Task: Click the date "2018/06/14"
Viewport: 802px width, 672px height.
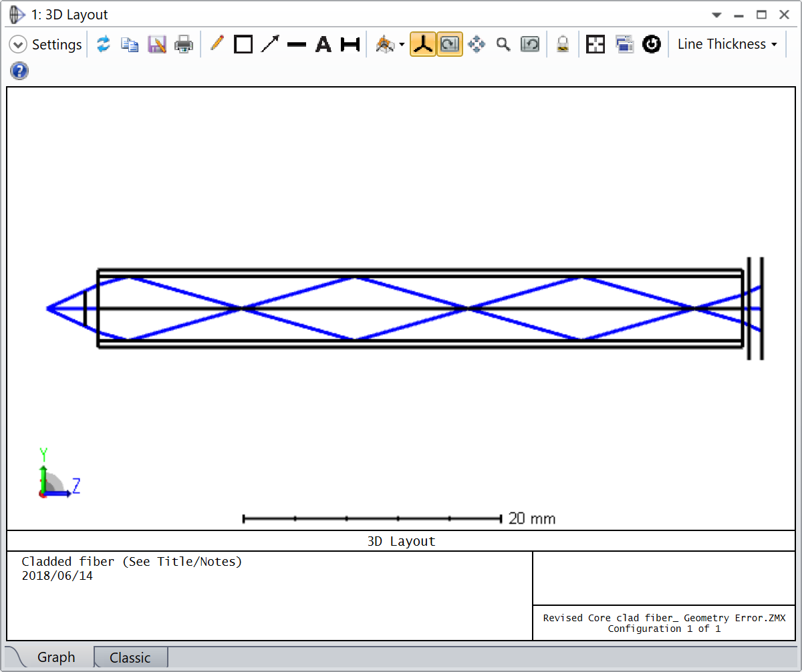Action: point(57,576)
